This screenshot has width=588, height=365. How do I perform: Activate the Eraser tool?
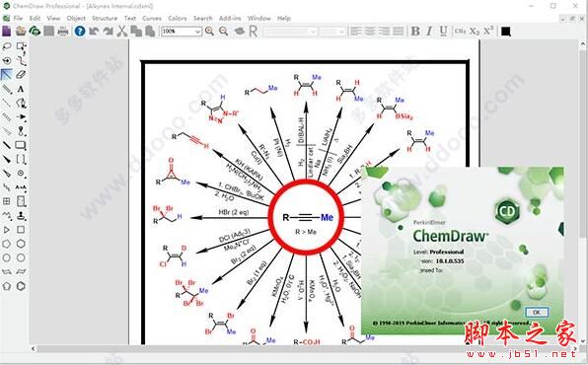21,74
